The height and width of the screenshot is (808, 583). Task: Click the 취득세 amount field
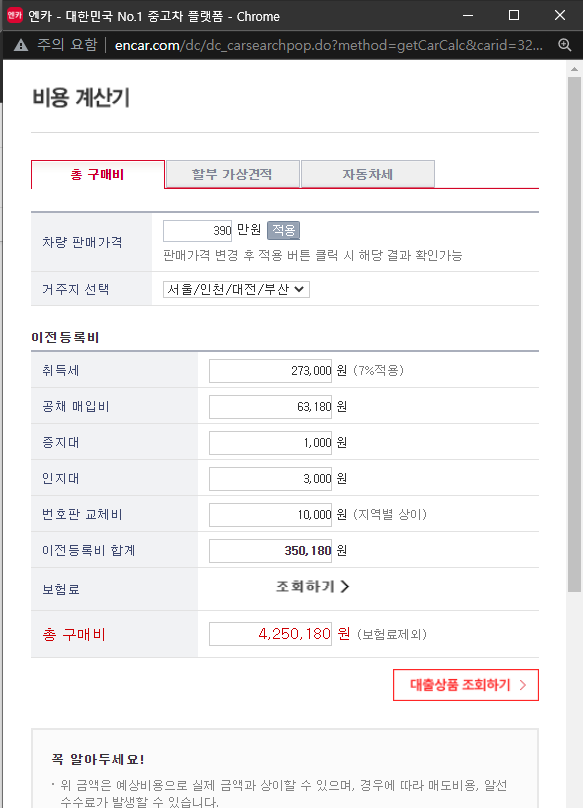[269, 370]
